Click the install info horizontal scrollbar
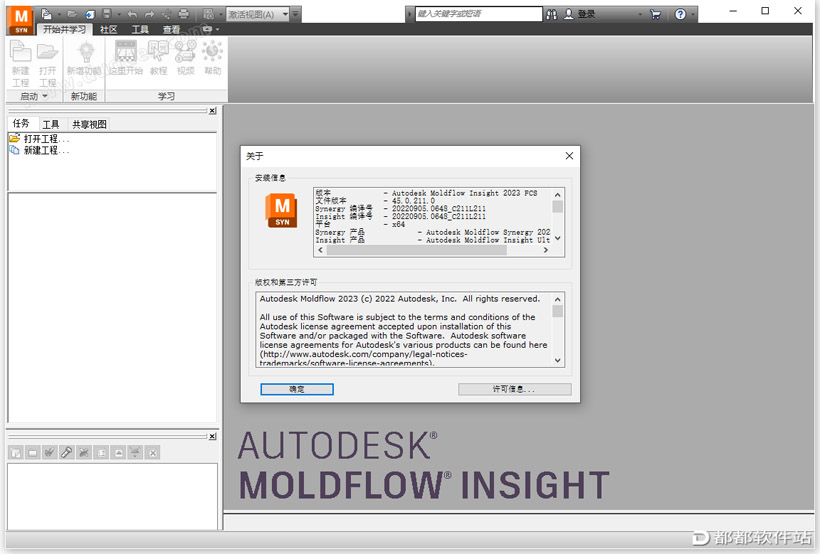The image size is (820, 554). (416, 250)
